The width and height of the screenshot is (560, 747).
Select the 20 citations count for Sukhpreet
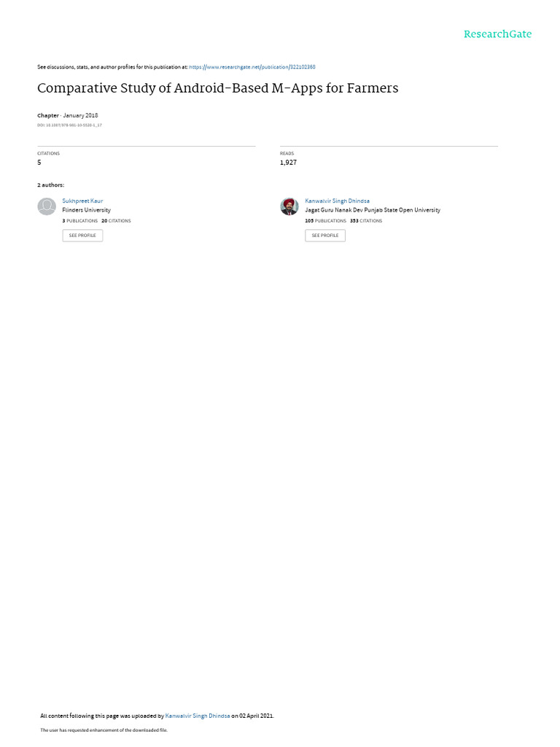coord(116,221)
